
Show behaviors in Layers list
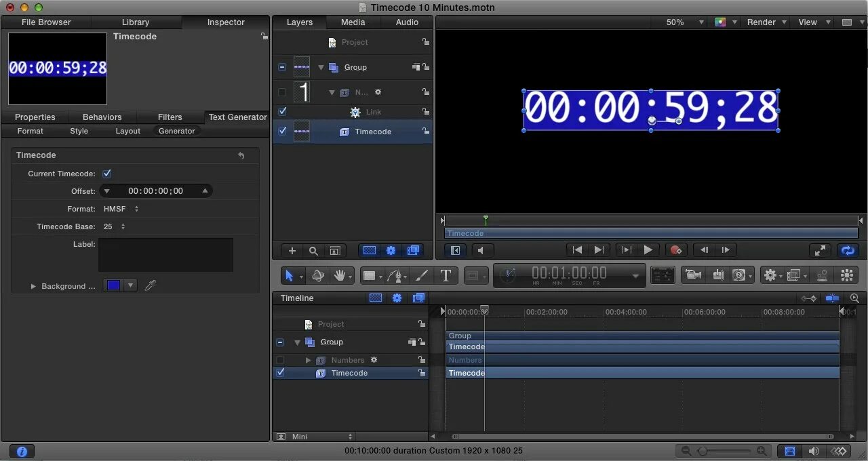[x=391, y=250]
